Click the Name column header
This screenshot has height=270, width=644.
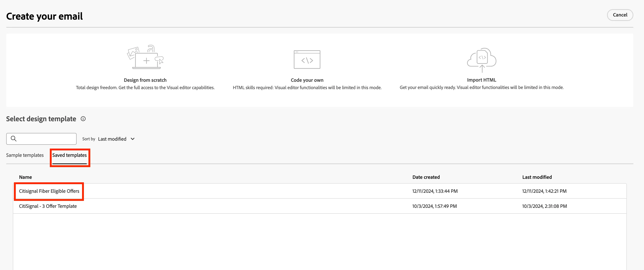tap(25, 177)
